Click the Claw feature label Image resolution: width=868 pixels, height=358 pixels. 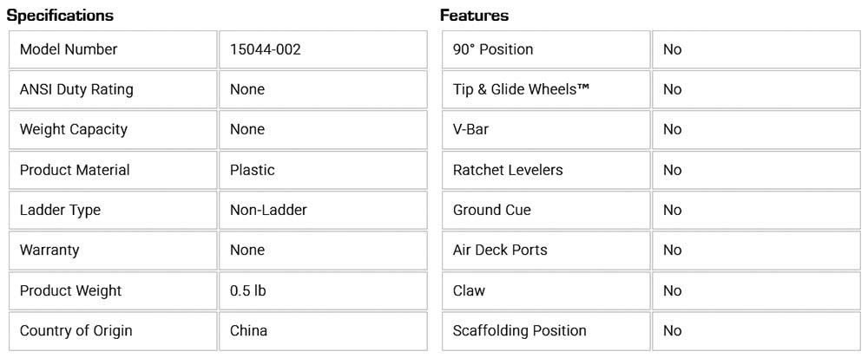469,290
